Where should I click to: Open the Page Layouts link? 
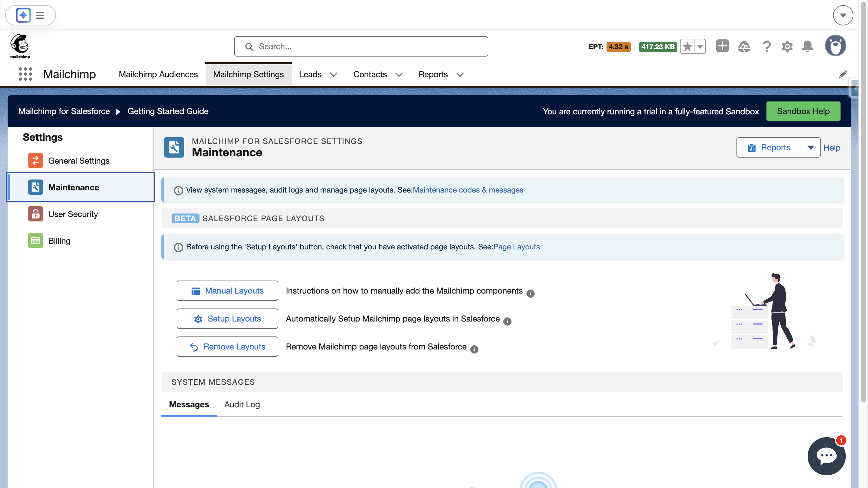click(x=516, y=247)
